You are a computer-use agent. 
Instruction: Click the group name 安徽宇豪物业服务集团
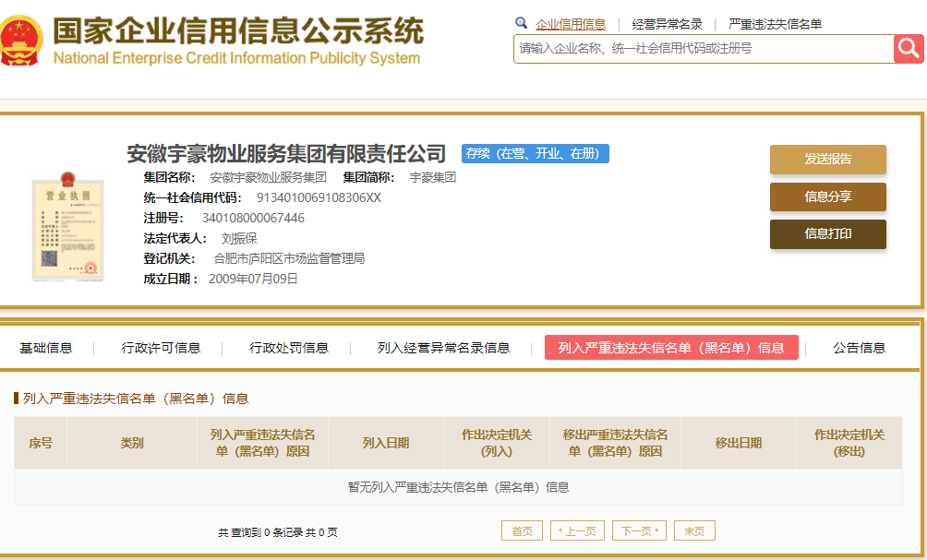(x=268, y=177)
